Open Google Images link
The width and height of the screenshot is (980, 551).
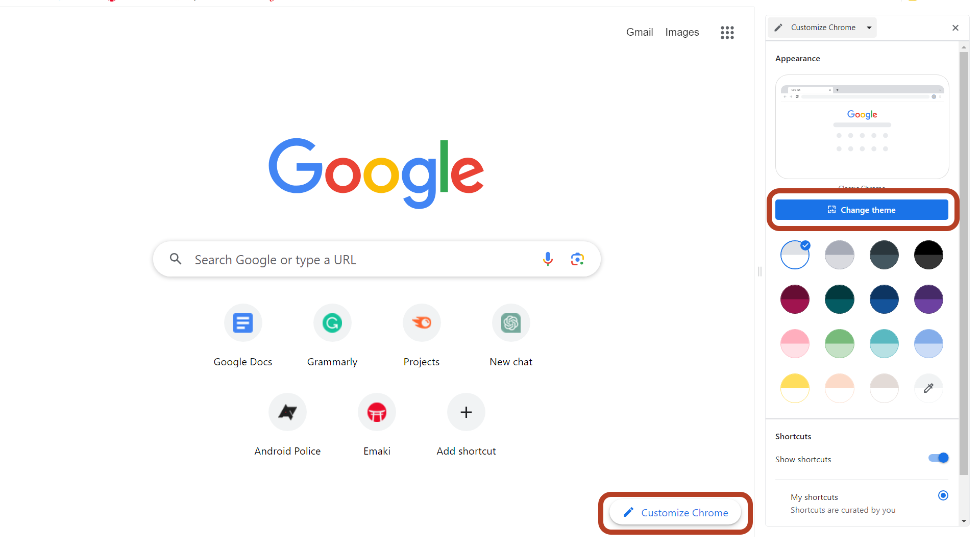tap(682, 32)
